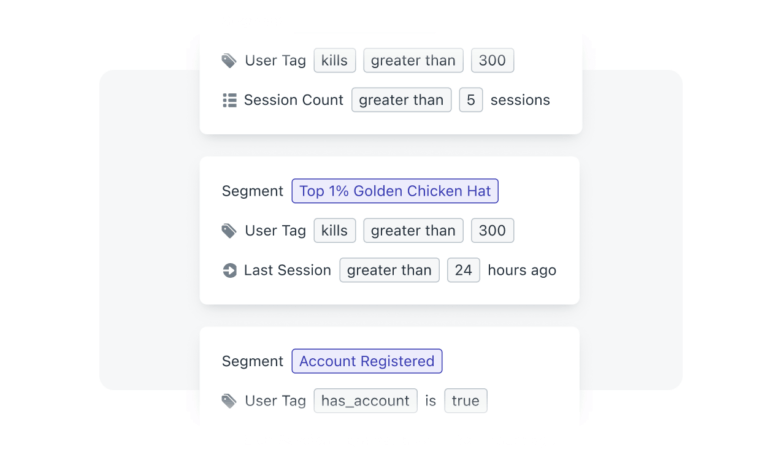
Task: Click the true value field
Action: (x=466, y=401)
